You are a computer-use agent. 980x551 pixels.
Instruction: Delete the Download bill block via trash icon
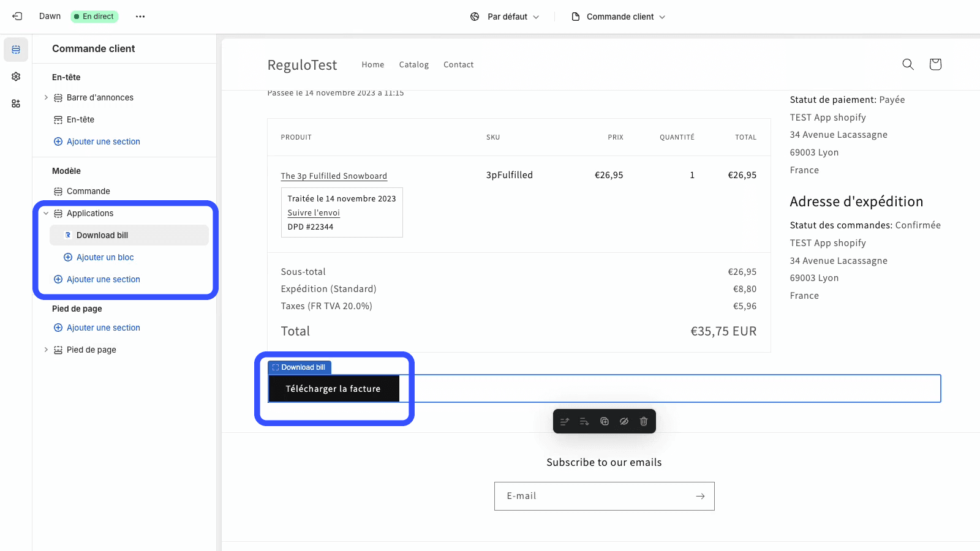pyautogui.click(x=644, y=421)
